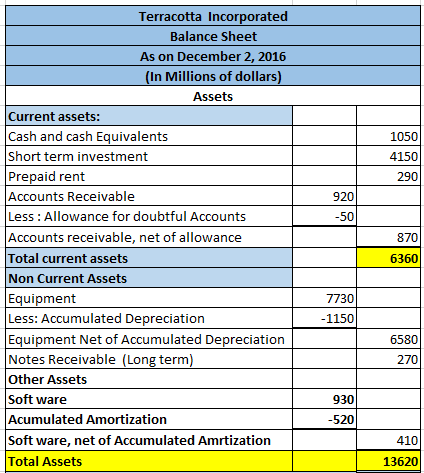Screen dimensions: 424x473
Task: Click the 13620 total assets value
Action: click(388, 461)
